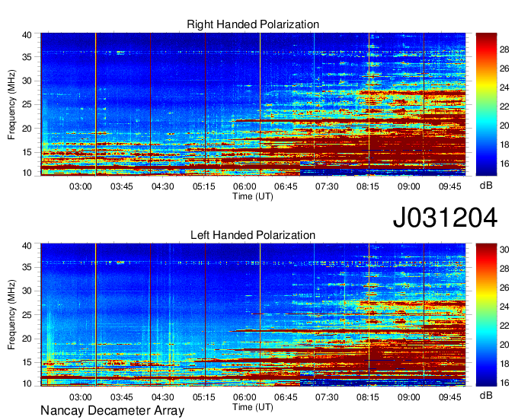Click the "40" frequency tick of Right Handed plot

click(x=27, y=35)
